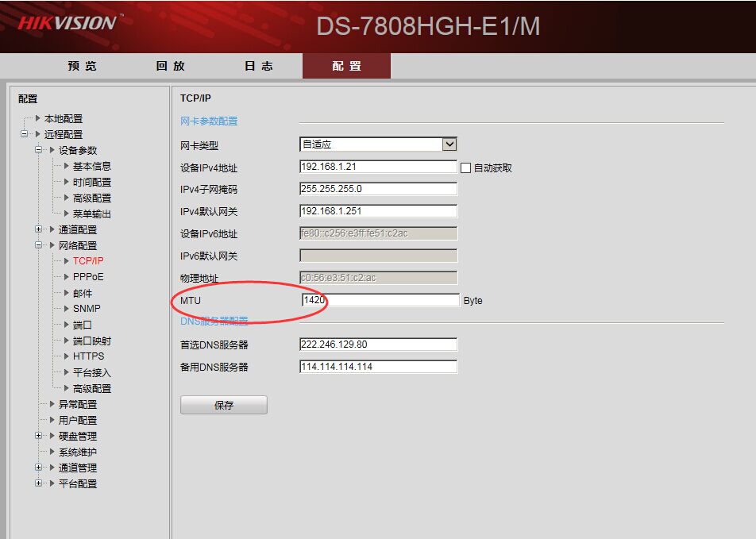The height and width of the screenshot is (539, 756).
Task: Click the MTU input field
Action: tap(380, 300)
